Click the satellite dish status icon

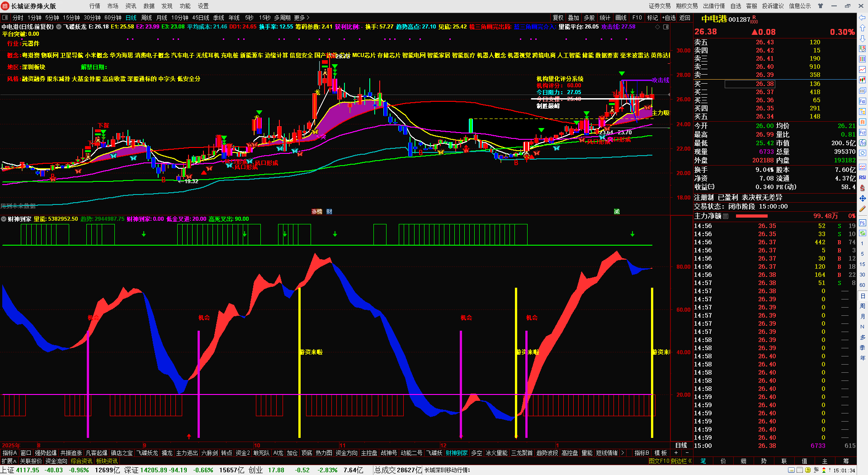tap(816, 470)
